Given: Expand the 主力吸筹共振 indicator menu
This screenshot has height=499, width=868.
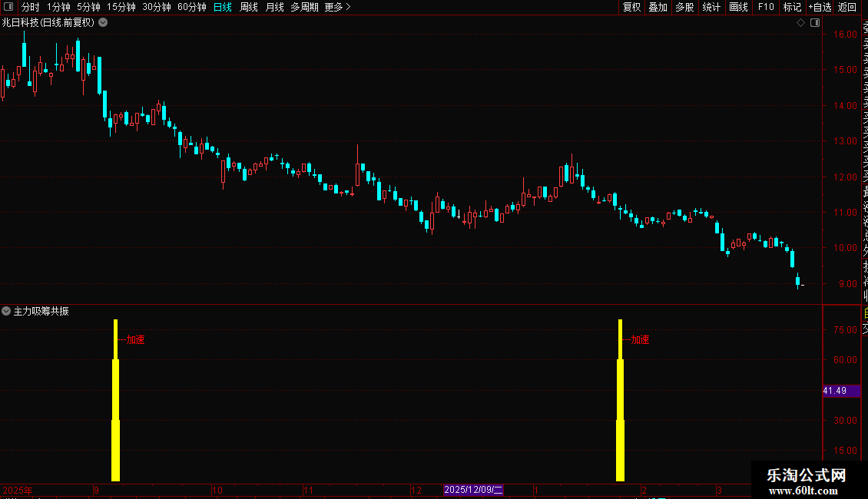Looking at the screenshot, I should pyautogui.click(x=6, y=311).
